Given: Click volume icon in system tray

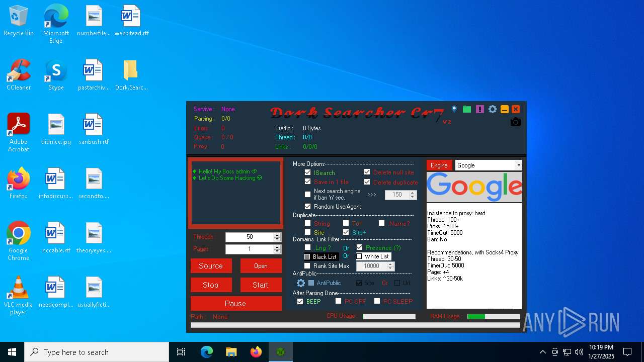Looking at the screenshot, I should (579, 352).
